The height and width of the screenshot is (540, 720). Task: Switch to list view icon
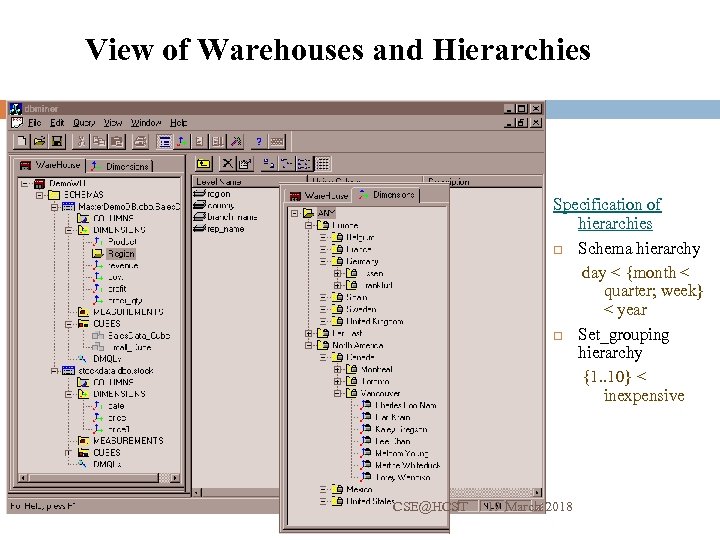pyautogui.click(x=304, y=163)
